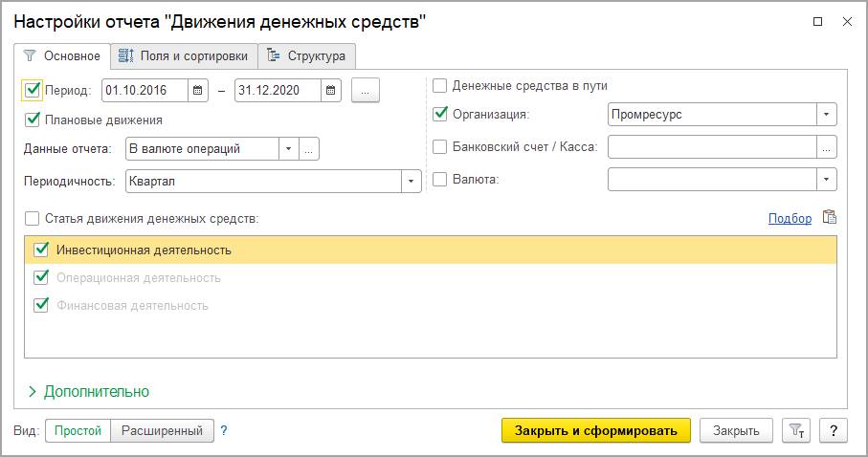Open calendar for period end date
This screenshot has width=868, height=457.
point(330,91)
